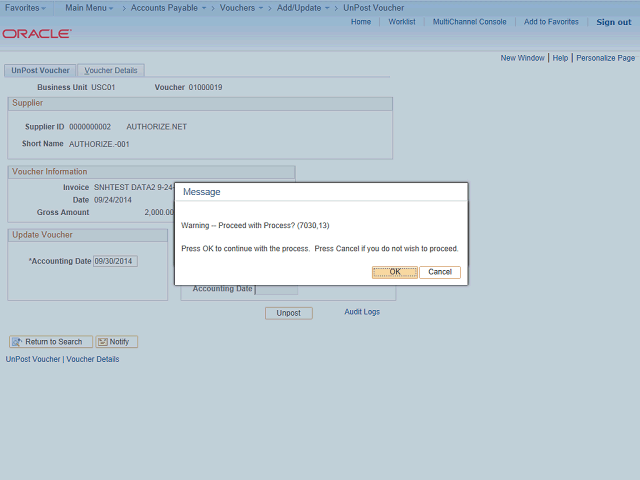Open the Audit Logs link
The height and width of the screenshot is (480, 640).
[362, 312]
